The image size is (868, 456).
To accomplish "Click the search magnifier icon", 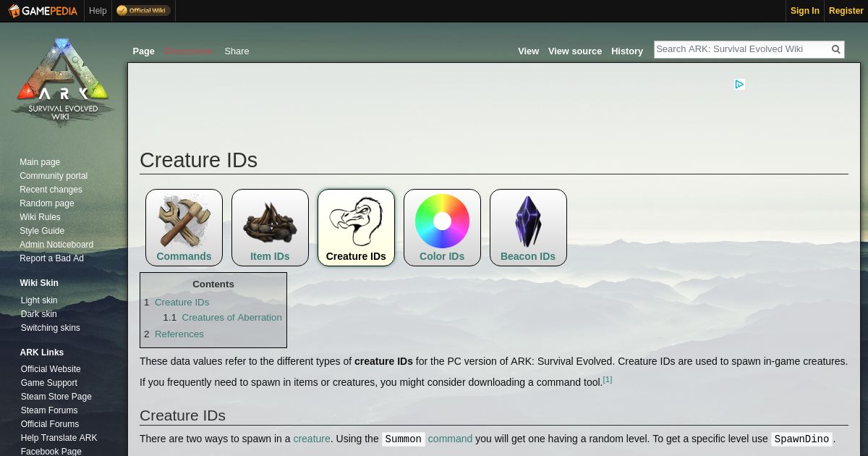I will (836, 49).
